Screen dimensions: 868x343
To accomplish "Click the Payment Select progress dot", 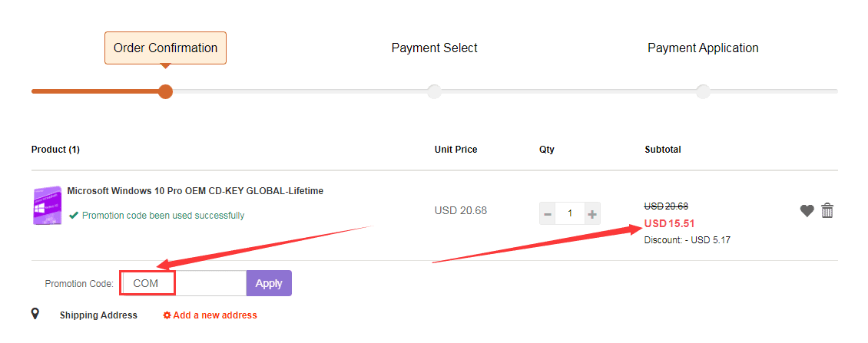I will [x=434, y=91].
